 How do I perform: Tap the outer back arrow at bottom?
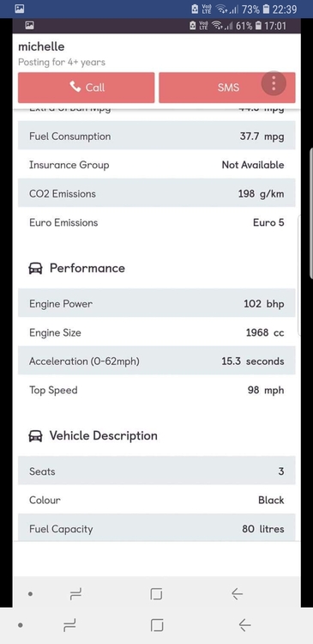click(244, 625)
